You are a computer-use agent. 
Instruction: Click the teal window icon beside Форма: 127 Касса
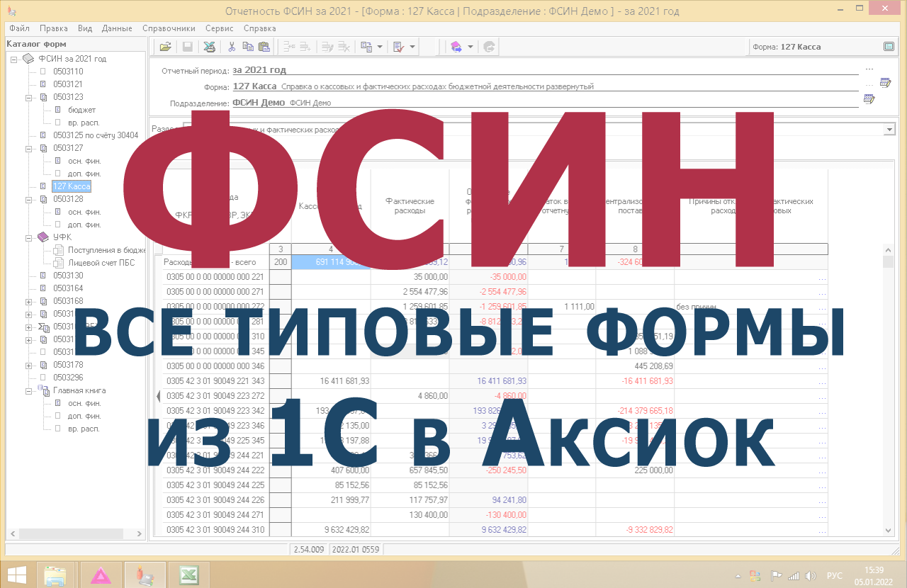click(x=889, y=47)
